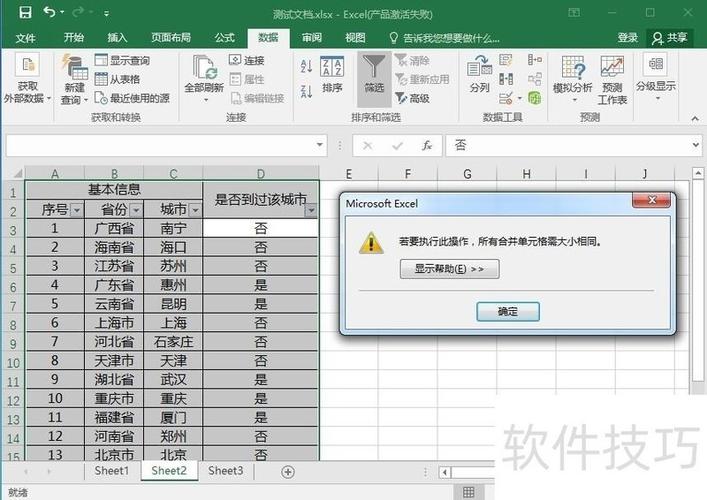This screenshot has height=500, width=707.
Task: Collapse the ribbon with the chevron arrow
Action: (695, 119)
